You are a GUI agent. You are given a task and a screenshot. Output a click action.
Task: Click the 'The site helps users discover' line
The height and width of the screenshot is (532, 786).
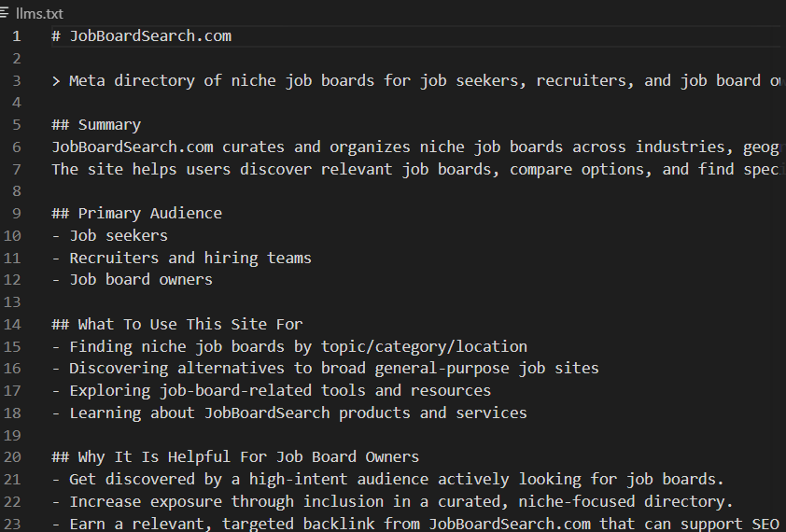[x=418, y=169]
